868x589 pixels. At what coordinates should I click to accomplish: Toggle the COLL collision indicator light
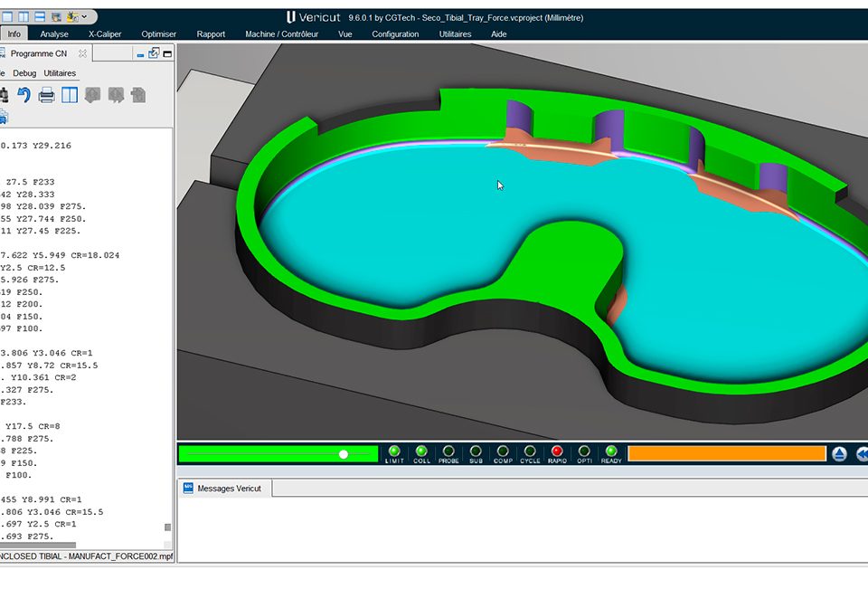pos(421,451)
